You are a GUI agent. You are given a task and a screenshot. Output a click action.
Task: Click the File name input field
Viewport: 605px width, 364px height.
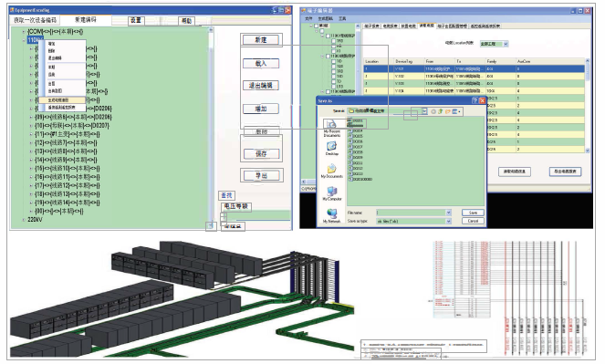coord(413,213)
